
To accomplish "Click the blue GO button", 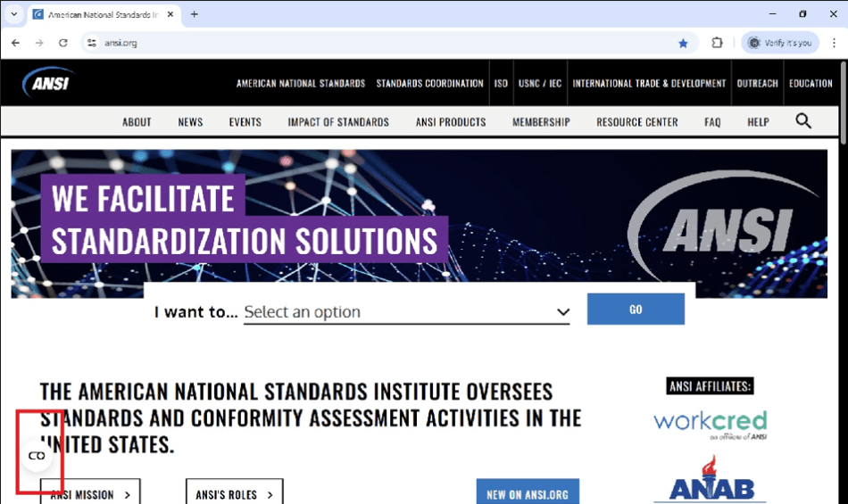I will [636, 309].
